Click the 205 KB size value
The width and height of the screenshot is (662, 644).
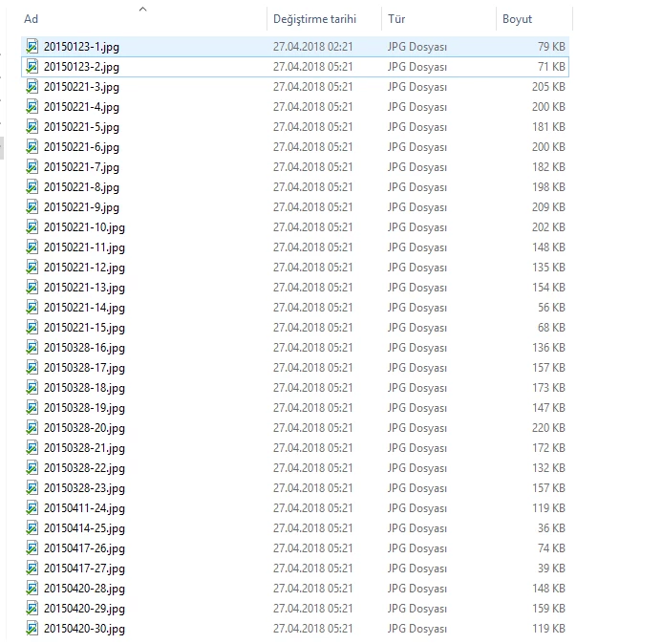(548, 87)
